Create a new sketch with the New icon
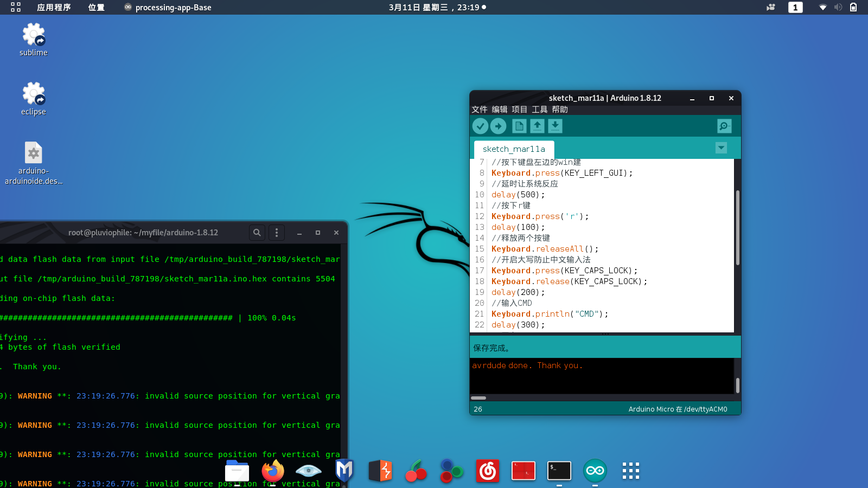Screen dimensions: 868x488 (519, 126)
